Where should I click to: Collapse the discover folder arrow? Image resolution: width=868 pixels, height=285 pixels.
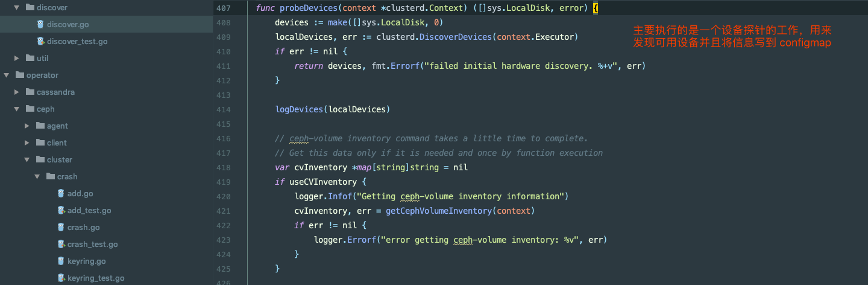click(x=17, y=8)
